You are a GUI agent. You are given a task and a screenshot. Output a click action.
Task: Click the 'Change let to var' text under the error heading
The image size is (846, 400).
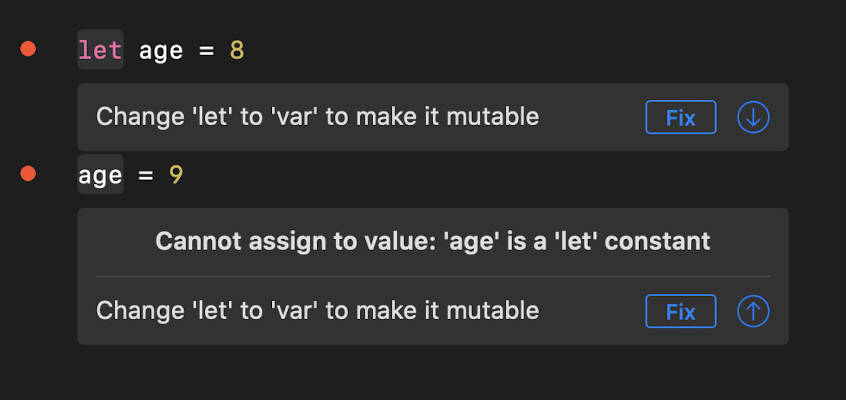[x=317, y=311]
